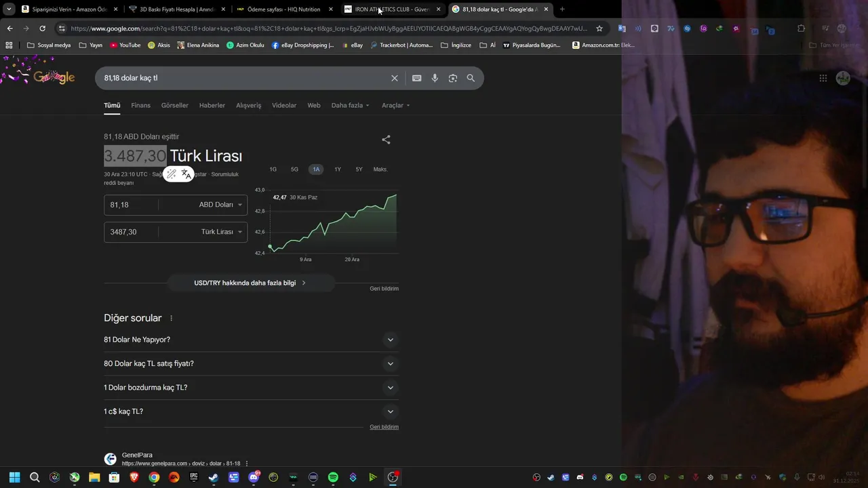Screen dimensions: 868x488
Task: Share the currency conversion result
Action: click(386, 140)
